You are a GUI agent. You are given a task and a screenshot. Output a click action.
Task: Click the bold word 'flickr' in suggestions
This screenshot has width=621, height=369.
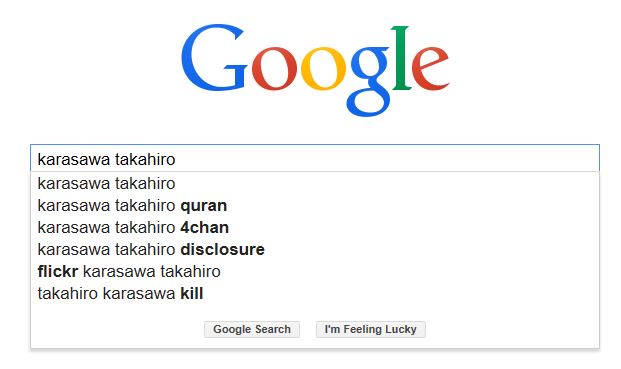58,272
